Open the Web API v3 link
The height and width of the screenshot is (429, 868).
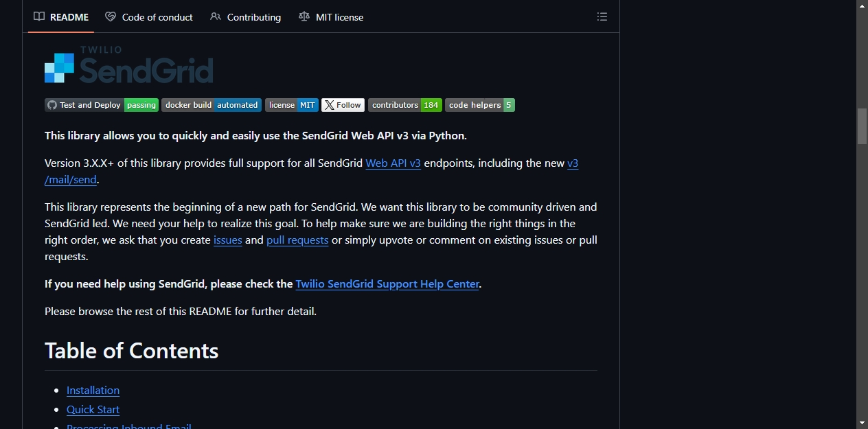(x=393, y=163)
